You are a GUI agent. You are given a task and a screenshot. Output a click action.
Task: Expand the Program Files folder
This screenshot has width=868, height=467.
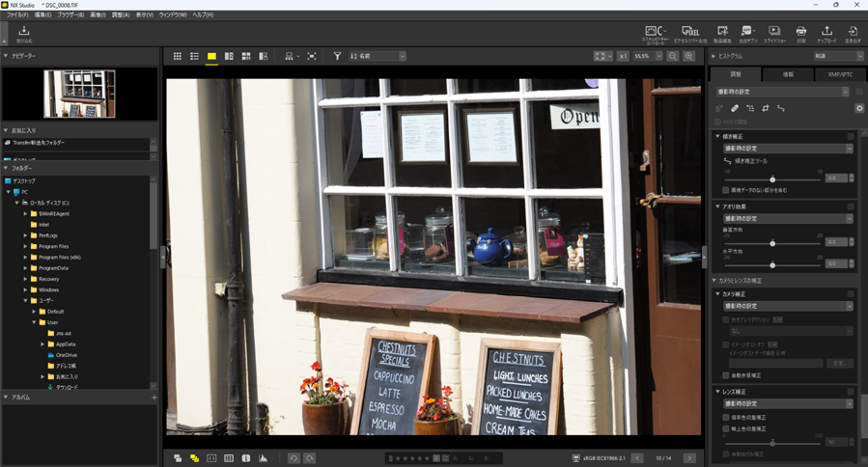click(x=25, y=246)
